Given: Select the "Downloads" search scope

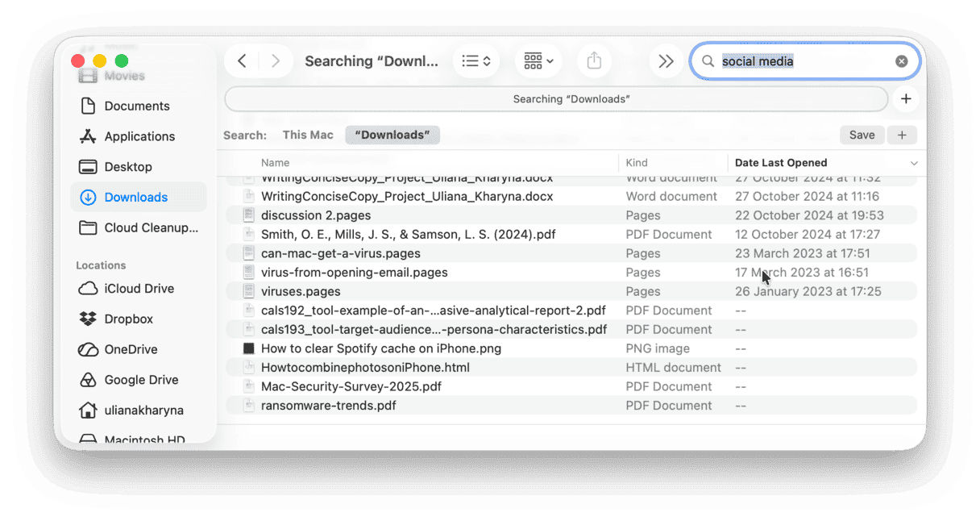Looking at the screenshot, I should 392,135.
